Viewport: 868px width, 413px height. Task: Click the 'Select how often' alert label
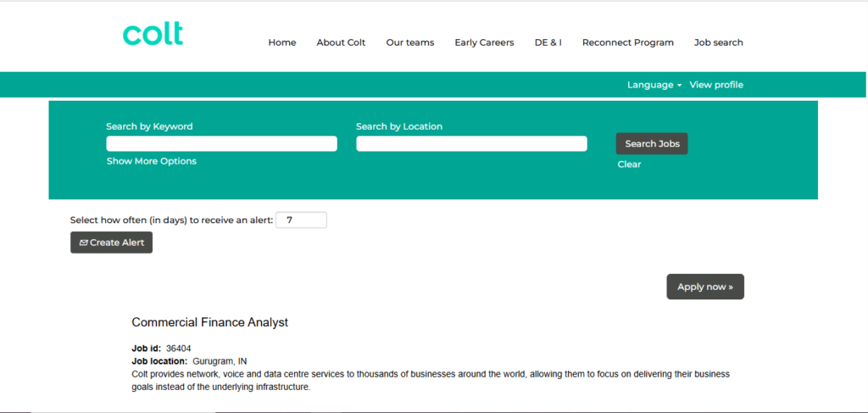(171, 220)
